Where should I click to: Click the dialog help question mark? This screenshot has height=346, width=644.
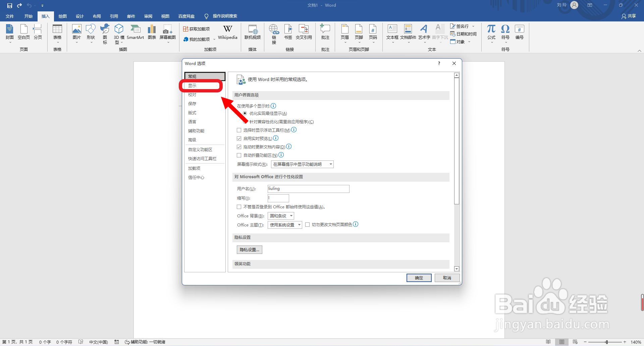tap(439, 63)
